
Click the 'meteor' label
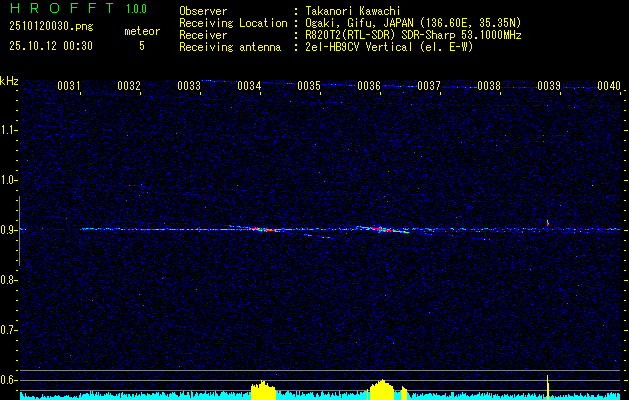click(142, 31)
